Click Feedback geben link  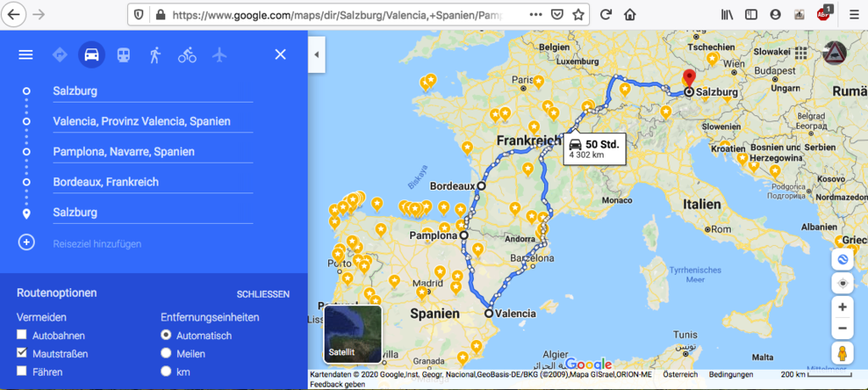(x=337, y=384)
